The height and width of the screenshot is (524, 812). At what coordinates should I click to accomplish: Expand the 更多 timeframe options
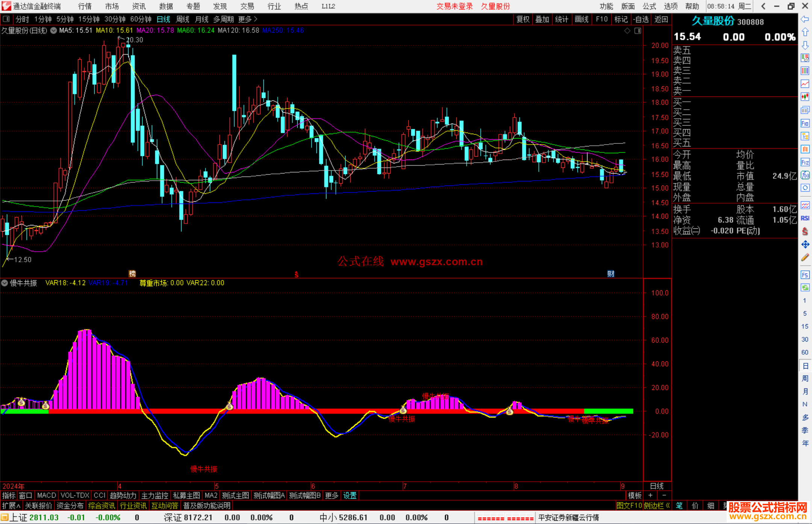(248, 19)
